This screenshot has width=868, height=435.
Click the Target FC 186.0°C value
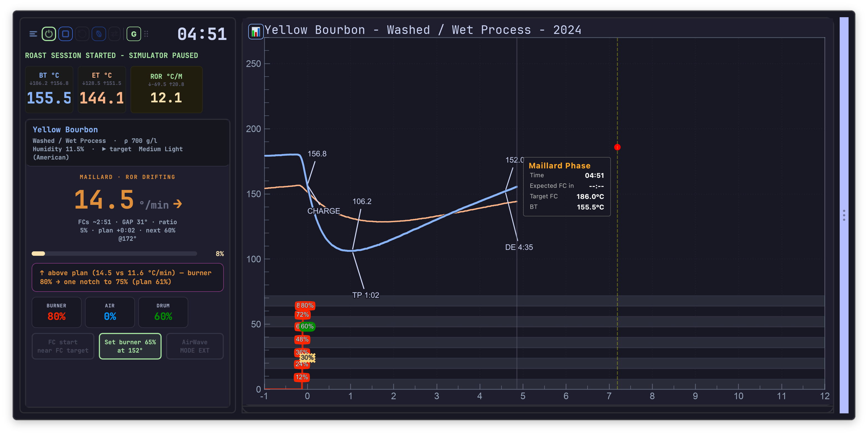pos(590,196)
